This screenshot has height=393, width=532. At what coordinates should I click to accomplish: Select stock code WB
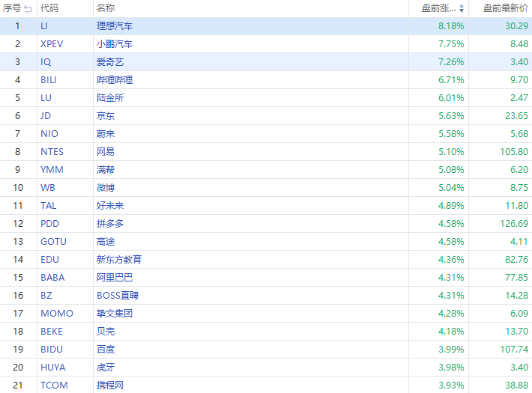[48, 188]
